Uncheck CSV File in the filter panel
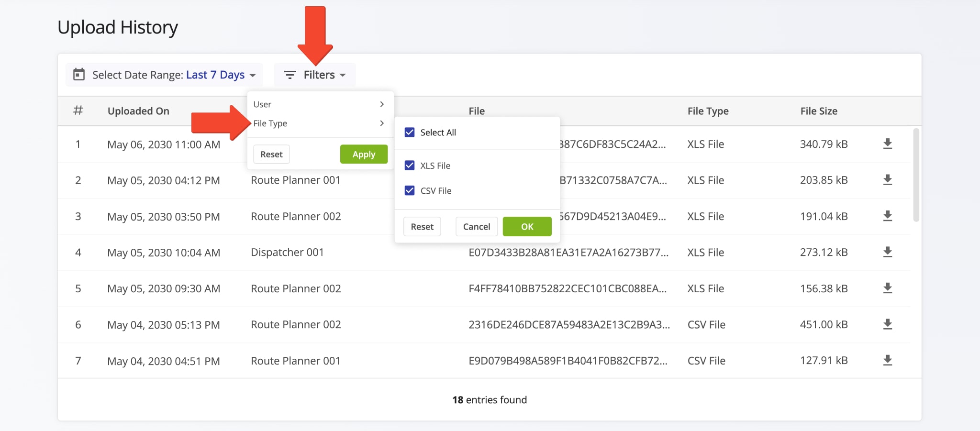Viewport: 980px width, 431px height. pyautogui.click(x=409, y=190)
